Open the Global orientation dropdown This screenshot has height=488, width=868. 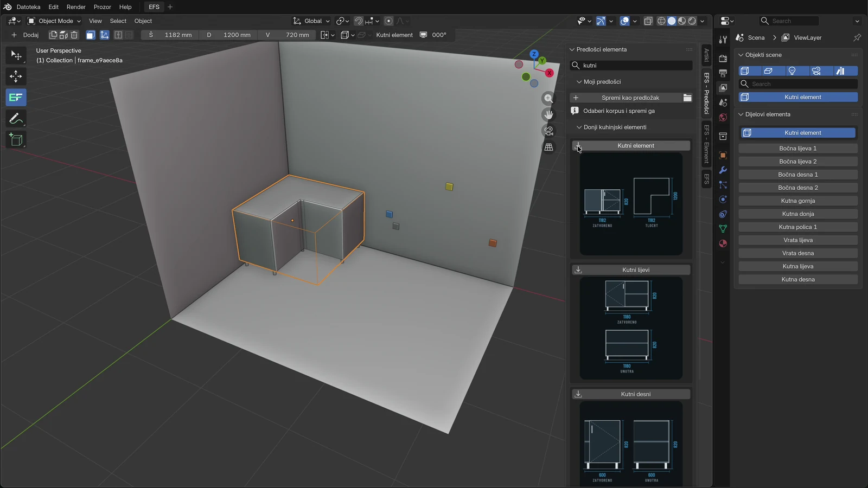tap(311, 21)
